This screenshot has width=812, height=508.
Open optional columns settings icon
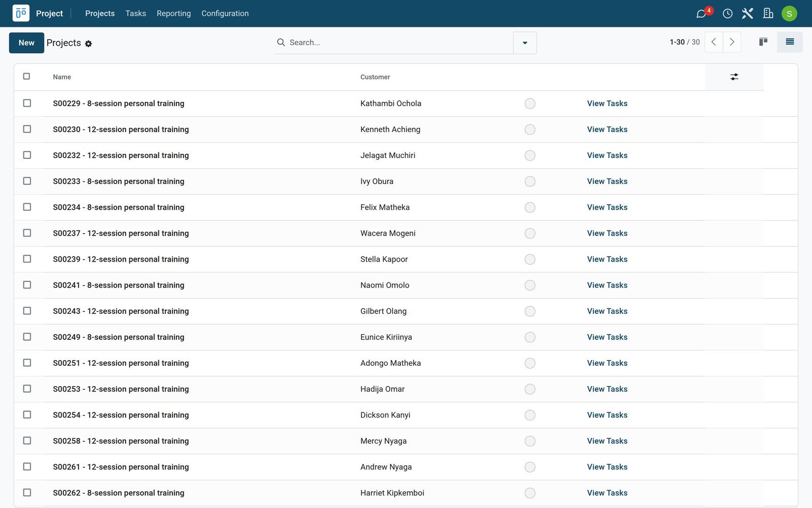(x=734, y=77)
